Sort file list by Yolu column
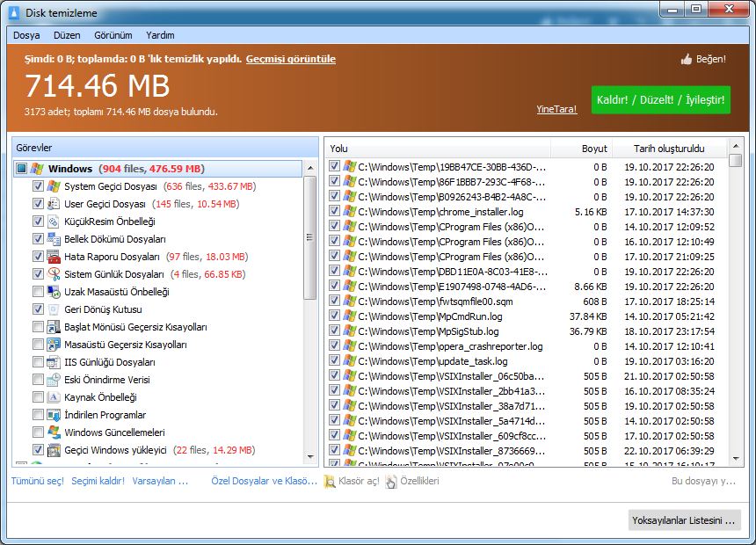 tap(439, 149)
